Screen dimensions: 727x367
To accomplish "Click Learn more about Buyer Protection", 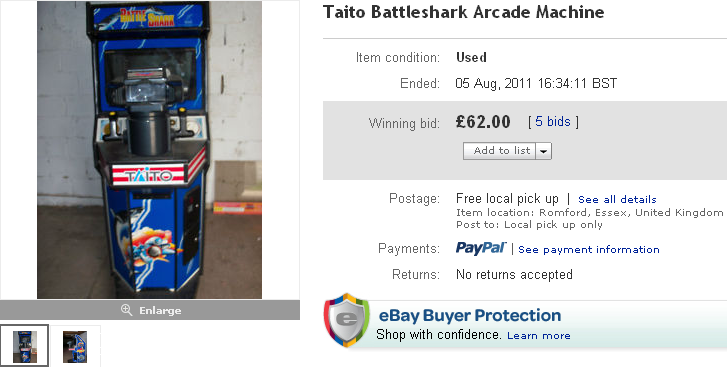I will (539, 335).
